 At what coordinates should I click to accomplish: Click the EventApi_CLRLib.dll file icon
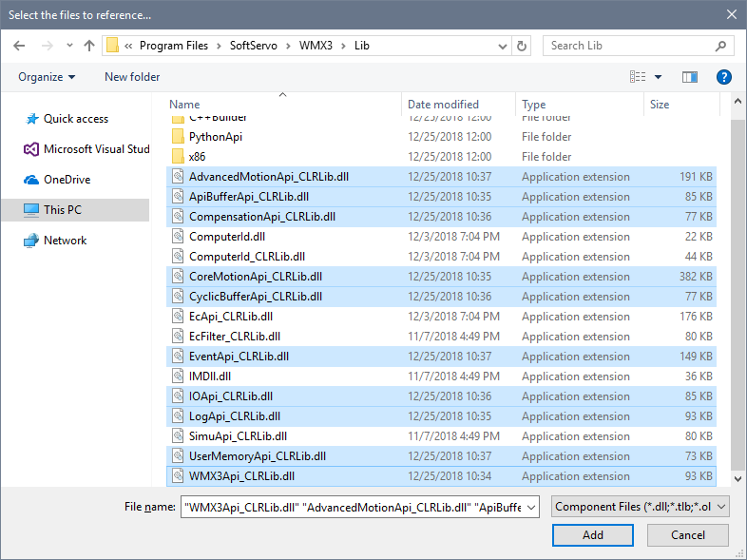click(x=178, y=357)
